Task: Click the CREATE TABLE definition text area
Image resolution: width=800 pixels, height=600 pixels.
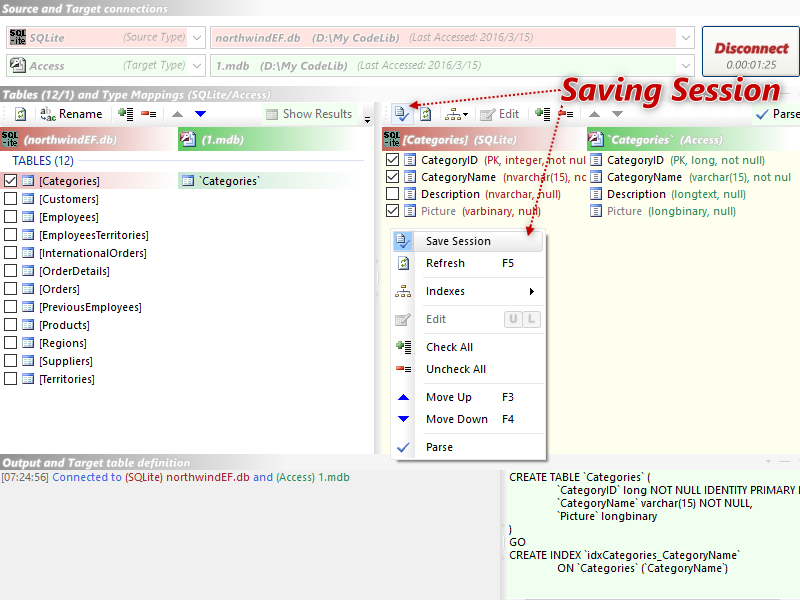Action: (652, 534)
